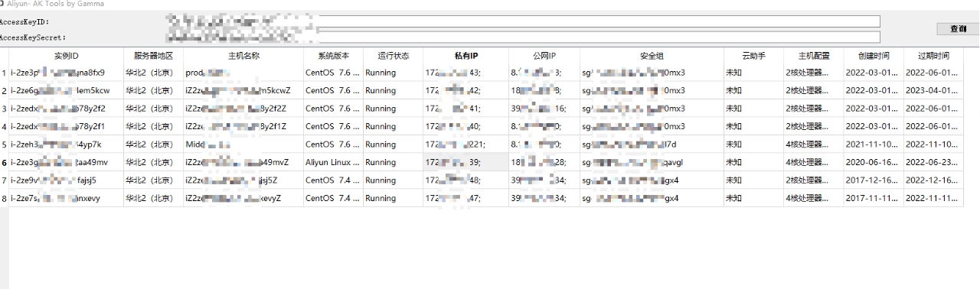Click the Aliyun Linux system version cell
Image resolution: width=980 pixels, height=289 pixels.
point(333,162)
